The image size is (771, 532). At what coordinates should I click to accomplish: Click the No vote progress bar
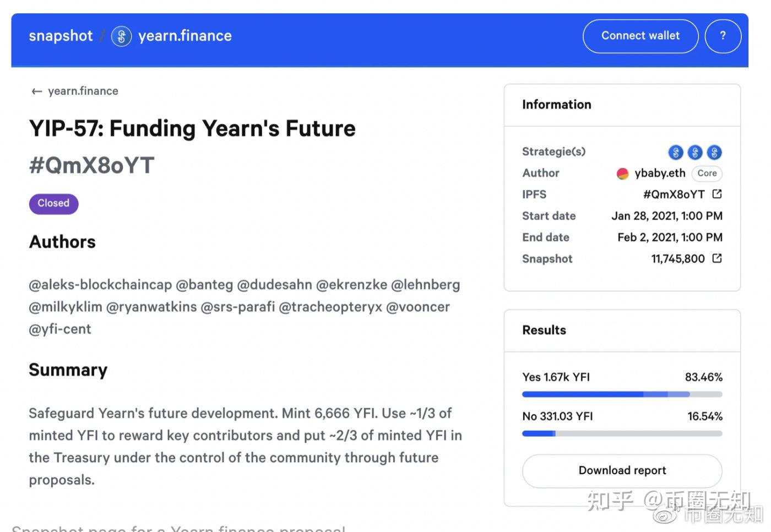coord(622,433)
